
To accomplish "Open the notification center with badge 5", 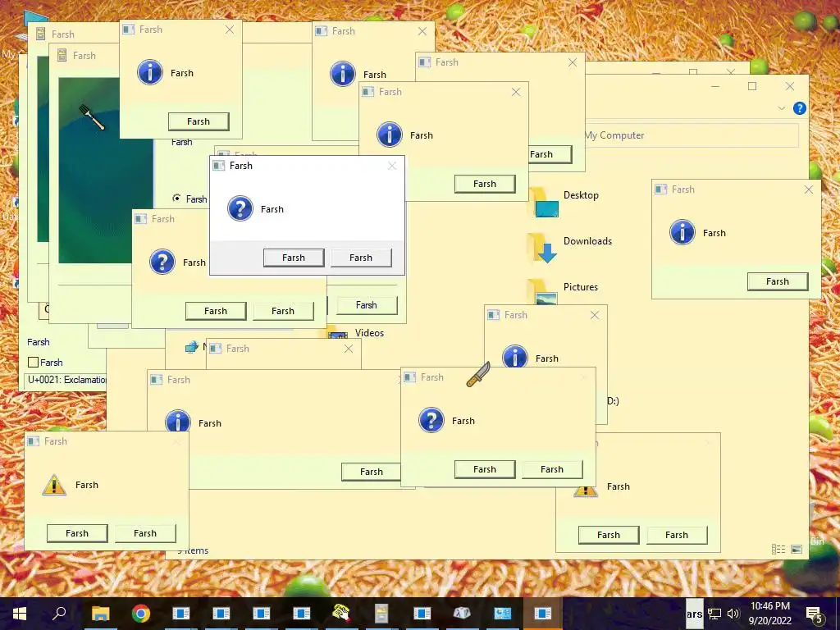I will [814, 614].
